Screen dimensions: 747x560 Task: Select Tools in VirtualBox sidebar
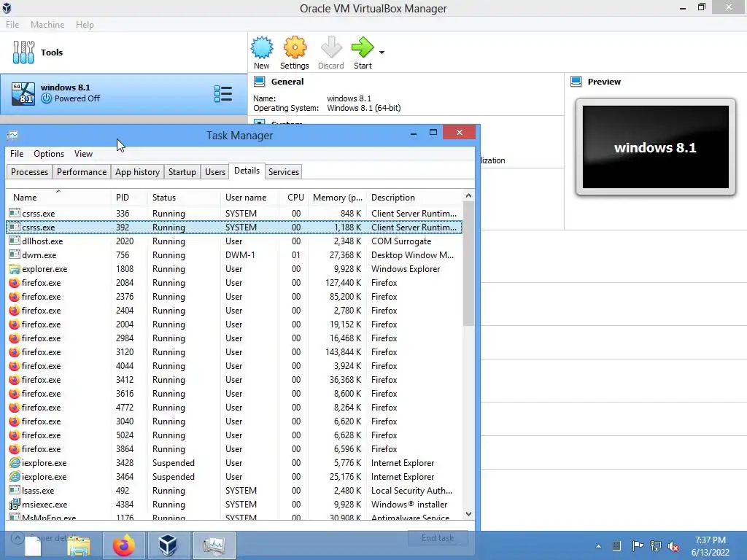pos(123,52)
